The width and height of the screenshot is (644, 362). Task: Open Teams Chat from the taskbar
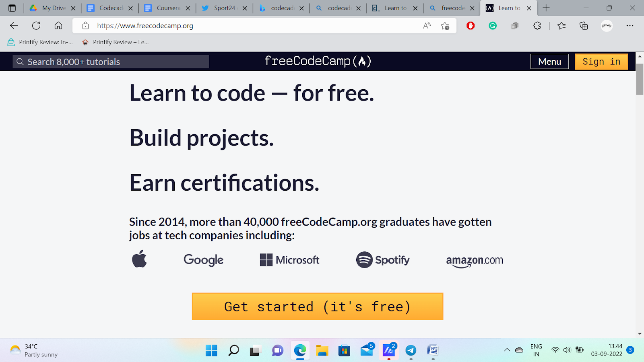click(277, 350)
